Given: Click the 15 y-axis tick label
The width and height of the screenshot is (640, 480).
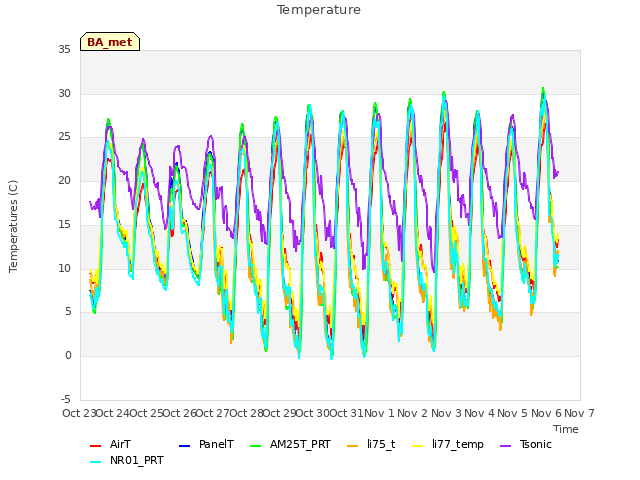Looking at the screenshot, I should pyautogui.click(x=64, y=224).
